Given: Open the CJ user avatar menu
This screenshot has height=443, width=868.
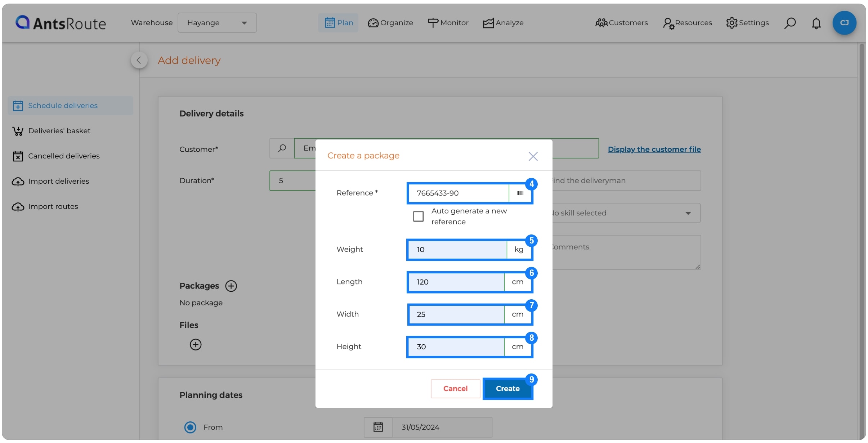Looking at the screenshot, I should click(844, 23).
